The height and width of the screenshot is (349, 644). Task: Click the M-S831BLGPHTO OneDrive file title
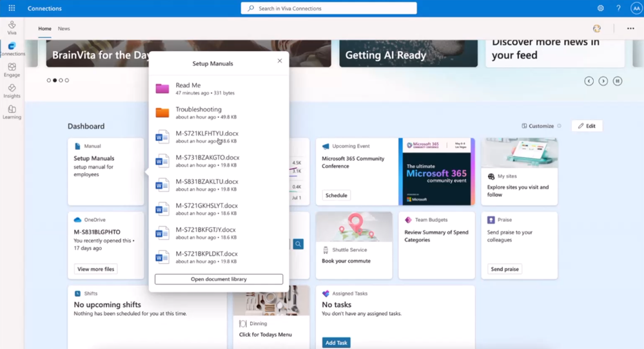97,232
